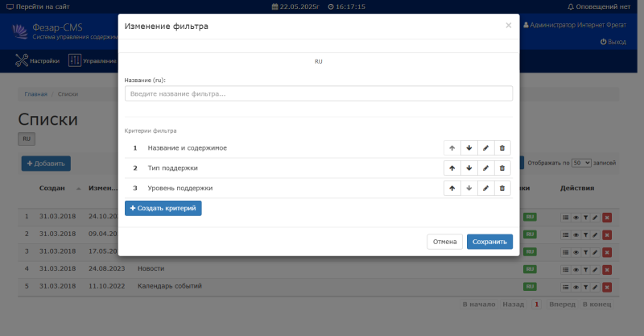Image resolution: width=644 pixels, height=336 pixels.
Task: Close the filter dialog with X
Action: coord(508,25)
